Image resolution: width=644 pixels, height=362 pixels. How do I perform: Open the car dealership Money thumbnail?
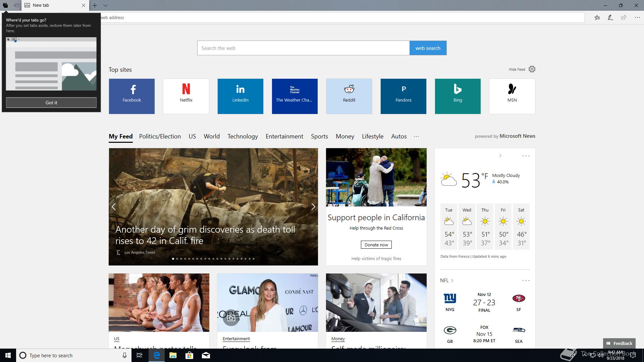(376, 303)
